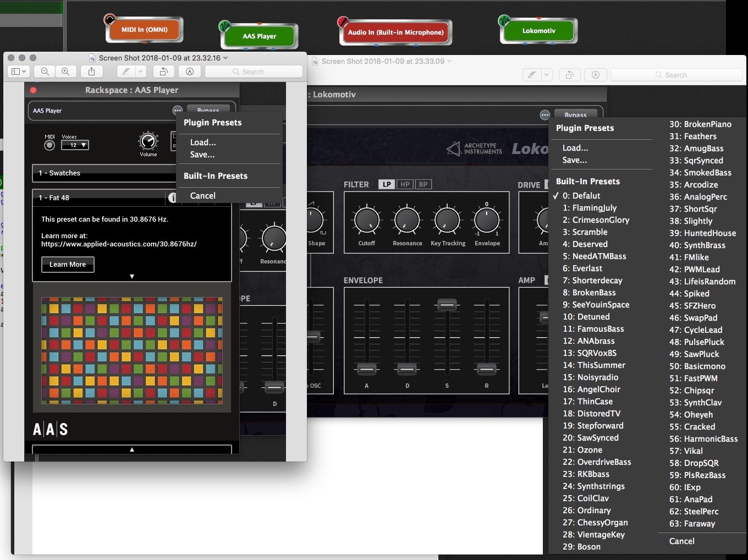This screenshot has height=560, width=748.
Task: Show Markup toolbar in the 23.33.09 window
Action: pyautogui.click(x=595, y=75)
